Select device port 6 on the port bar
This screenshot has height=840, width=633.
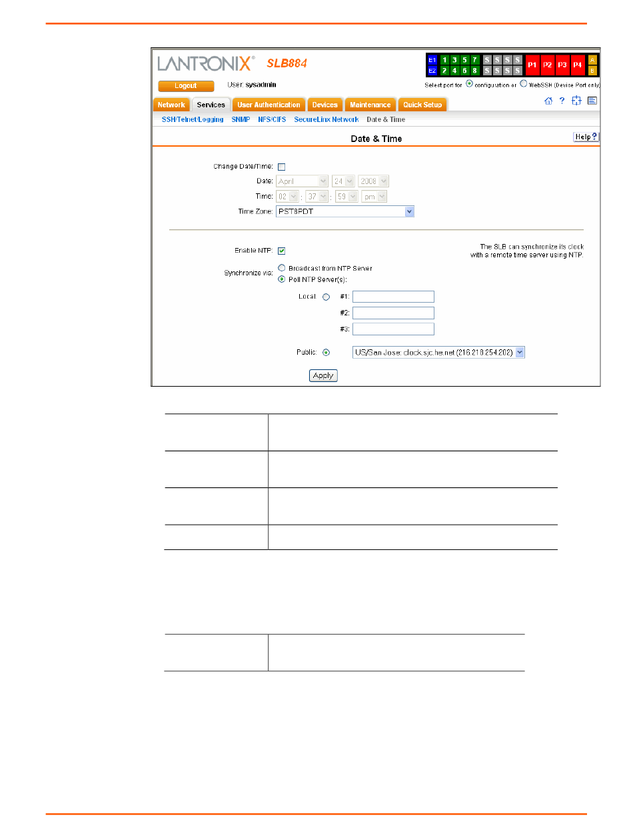pos(464,70)
